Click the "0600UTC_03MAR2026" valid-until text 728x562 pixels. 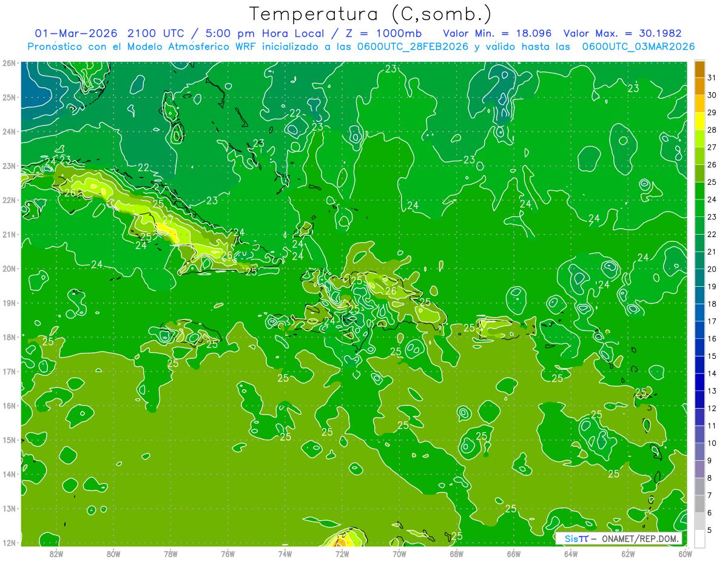tap(638, 47)
